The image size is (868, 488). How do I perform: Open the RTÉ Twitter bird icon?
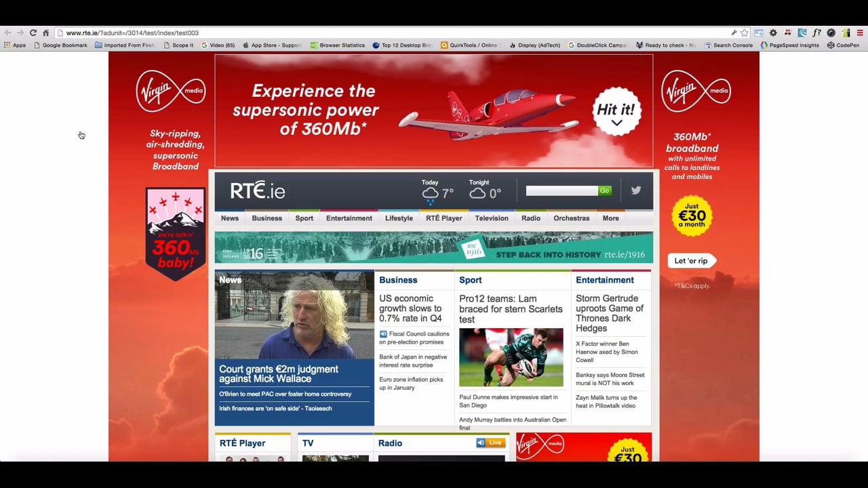click(636, 190)
